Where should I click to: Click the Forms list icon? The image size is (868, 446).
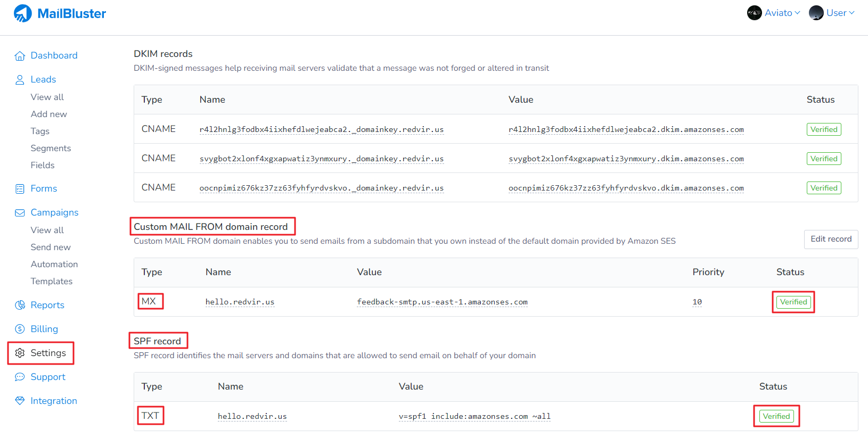[x=20, y=189]
